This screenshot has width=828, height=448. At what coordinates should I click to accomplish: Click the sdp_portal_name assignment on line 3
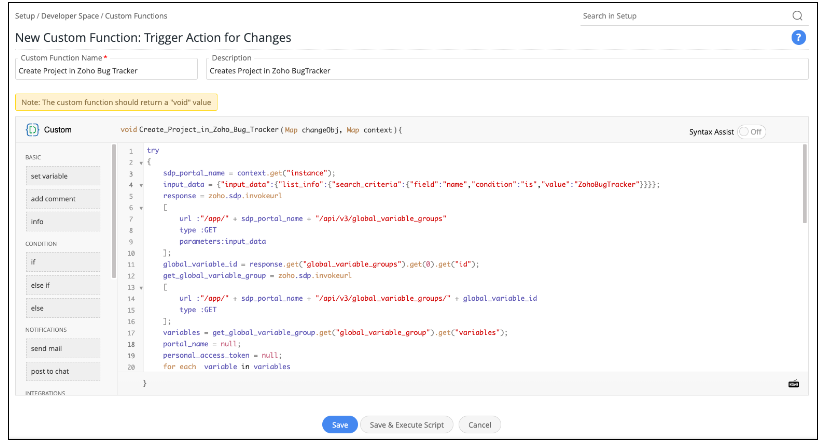(x=249, y=173)
